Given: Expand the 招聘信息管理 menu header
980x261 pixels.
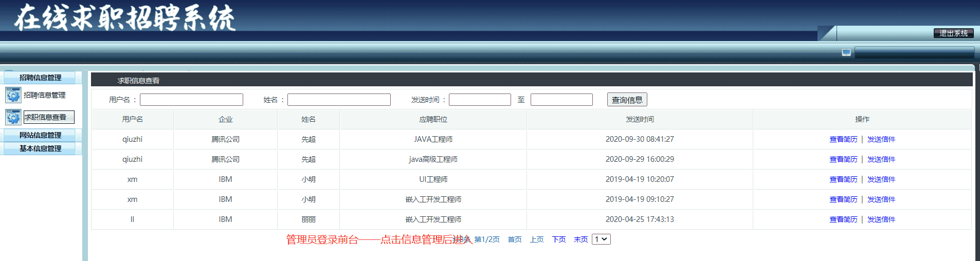Looking at the screenshot, I should tap(41, 78).
